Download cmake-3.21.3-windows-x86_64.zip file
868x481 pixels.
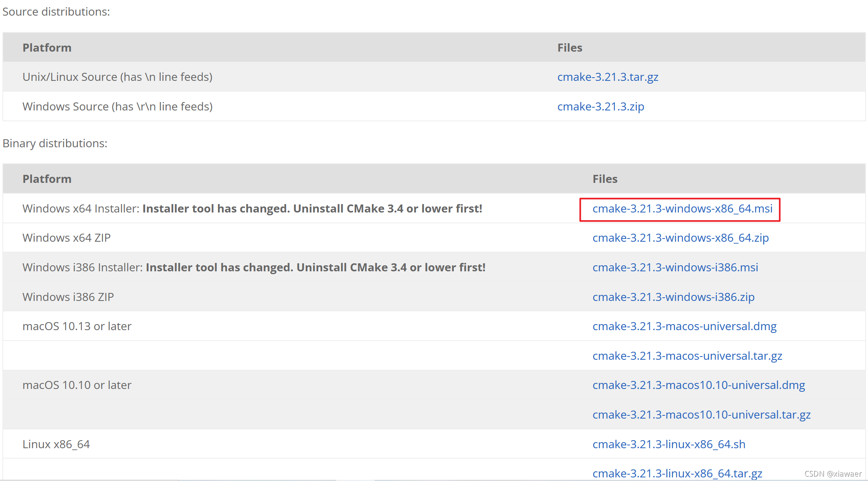coord(680,238)
